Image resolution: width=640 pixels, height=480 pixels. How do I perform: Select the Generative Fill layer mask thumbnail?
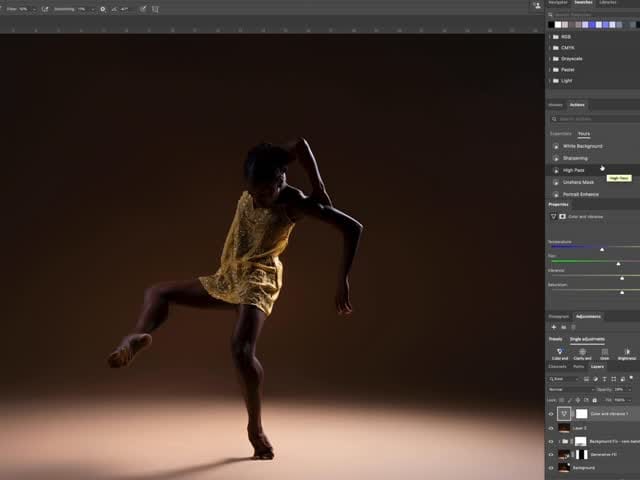[581, 454]
